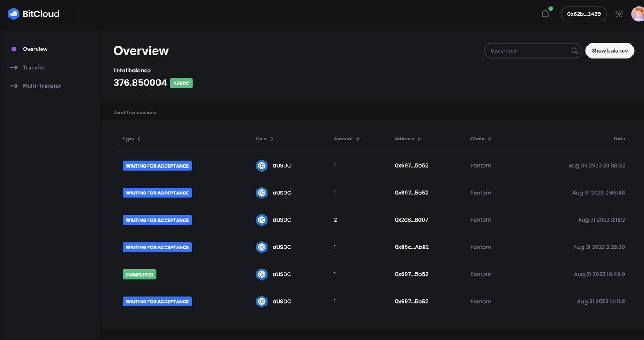This screenshot has height=340, width=644.
Task: Click status badge of Aug 31 2:18:2 row
Action: coord(157,220)
